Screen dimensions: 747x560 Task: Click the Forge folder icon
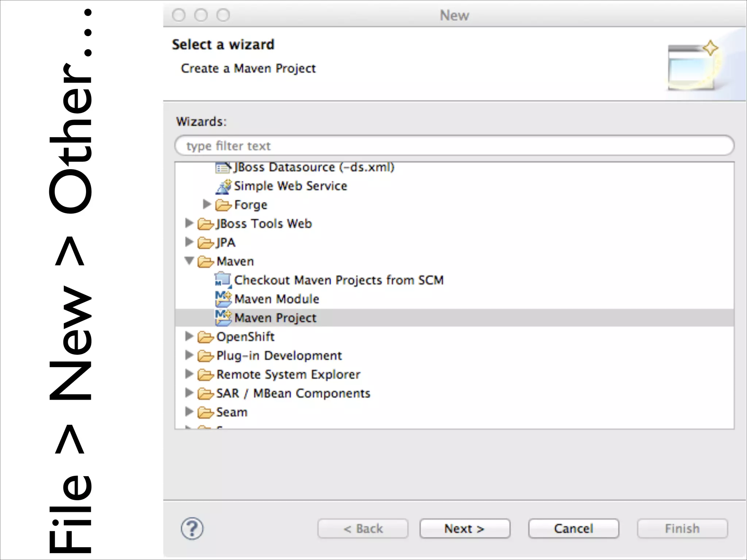click(223, 205)
